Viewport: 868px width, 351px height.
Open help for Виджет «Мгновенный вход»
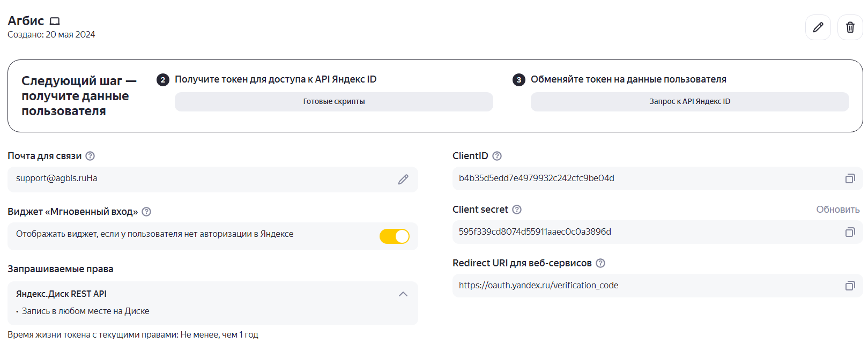(x=146, y=212)
